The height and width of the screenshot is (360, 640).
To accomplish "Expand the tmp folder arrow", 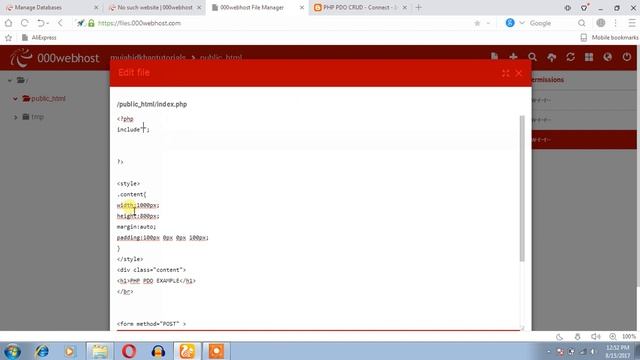I will [x=16, y=117].
